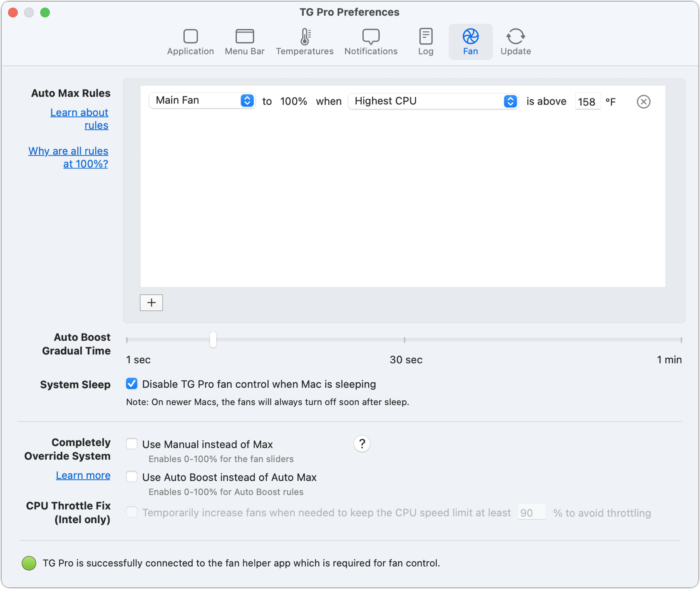Image resolution: width=700 pixels, height=589 pixels.
Task: Open the Learn about rules link
Action: pyautogui.click(x=79, y=119)
